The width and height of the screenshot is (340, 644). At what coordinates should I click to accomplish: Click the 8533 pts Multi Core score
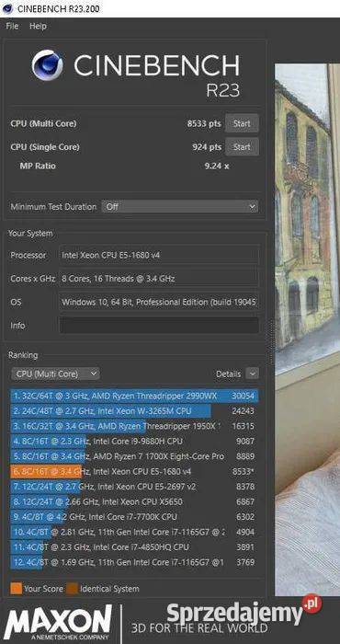pos(204,123)
